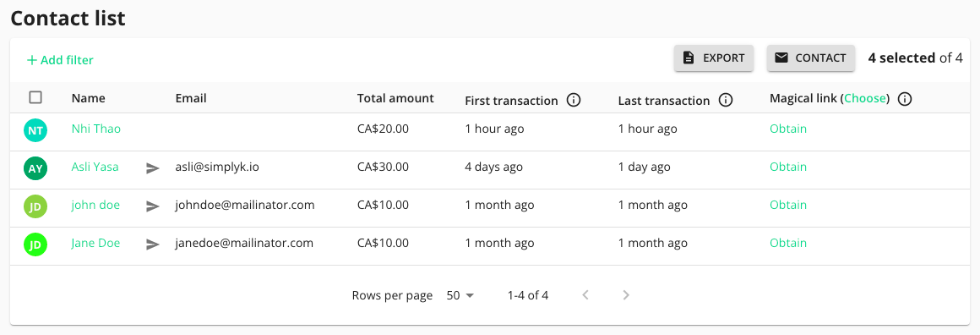Click the send arrow icon for Jane Doe

coord(153,244)
